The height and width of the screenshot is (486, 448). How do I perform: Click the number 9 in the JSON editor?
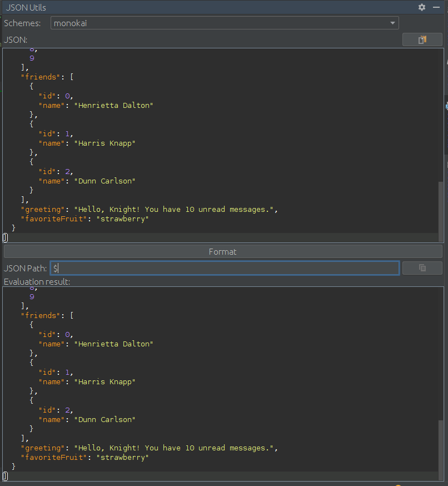pyautogui.click(x=32, y=58)
